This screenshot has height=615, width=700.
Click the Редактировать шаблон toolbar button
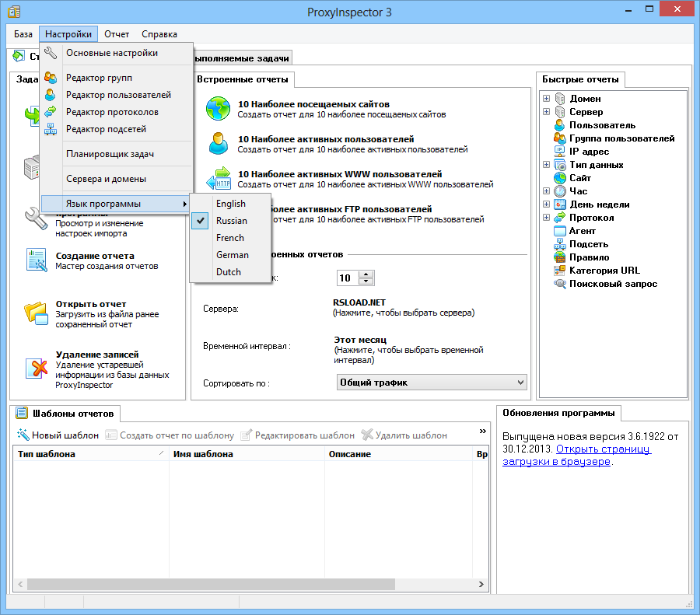(x=297, y=435)
